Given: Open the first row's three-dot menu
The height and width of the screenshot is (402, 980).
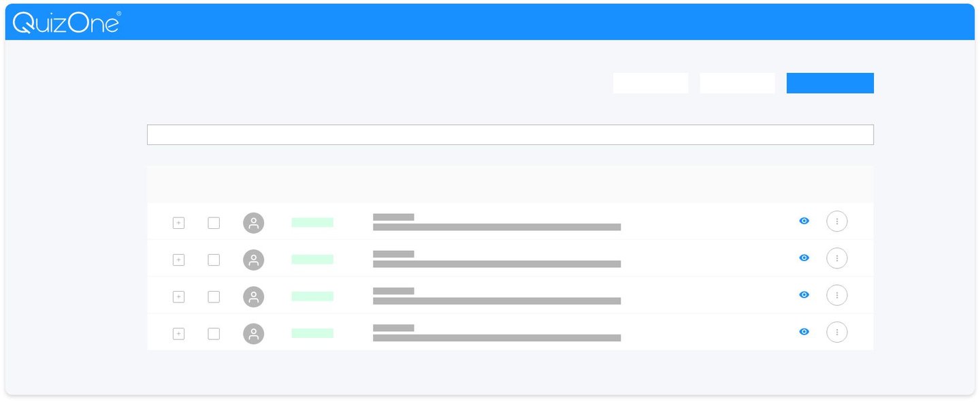Looking at the screenshot, I should tap(837, 221).
